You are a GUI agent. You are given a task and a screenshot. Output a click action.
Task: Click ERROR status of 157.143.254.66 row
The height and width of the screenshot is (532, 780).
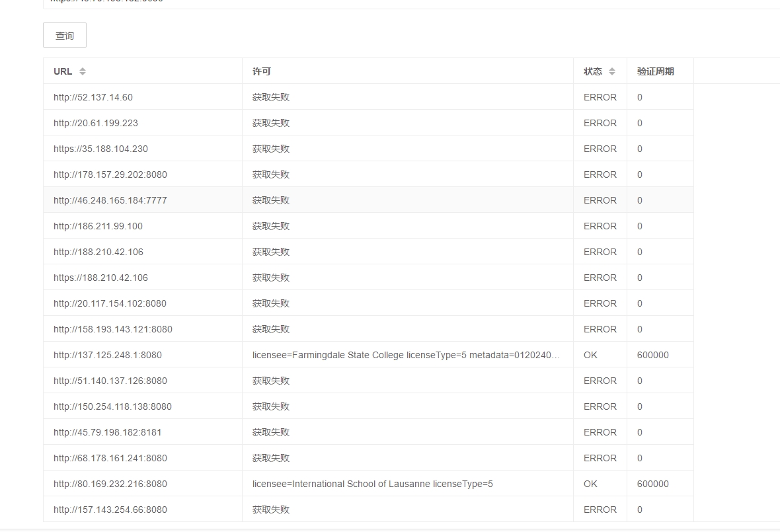pyautogui.click(x=600, y=510)
